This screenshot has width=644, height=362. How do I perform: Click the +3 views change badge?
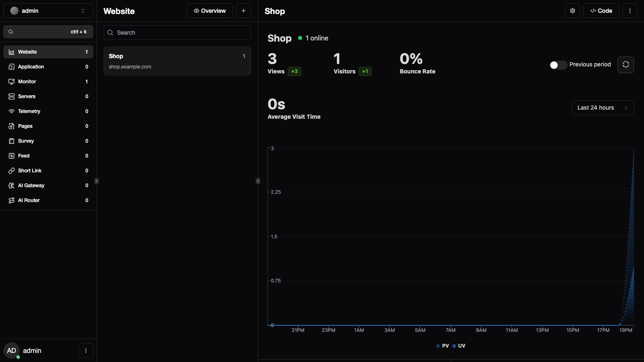(x=294, y=71)
